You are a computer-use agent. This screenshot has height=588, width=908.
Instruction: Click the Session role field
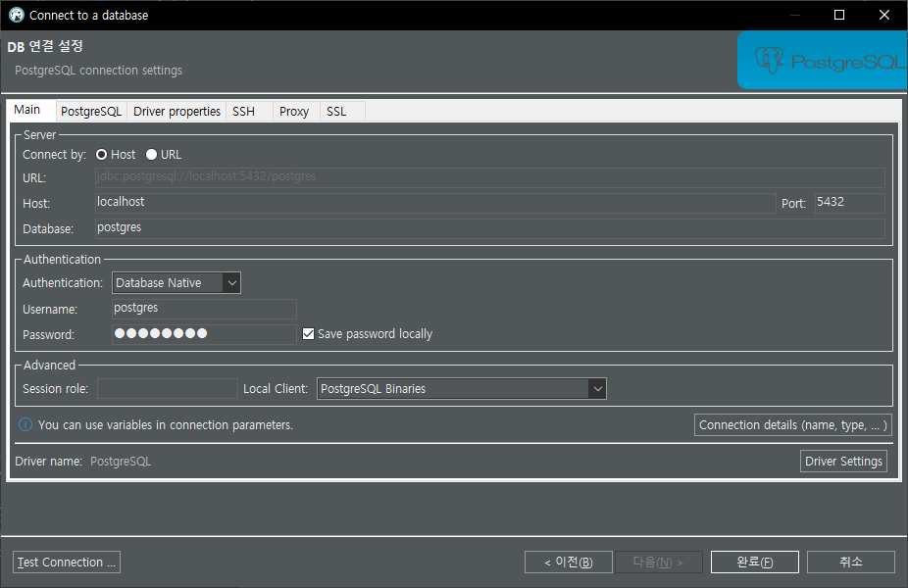(x=168, y=388)
